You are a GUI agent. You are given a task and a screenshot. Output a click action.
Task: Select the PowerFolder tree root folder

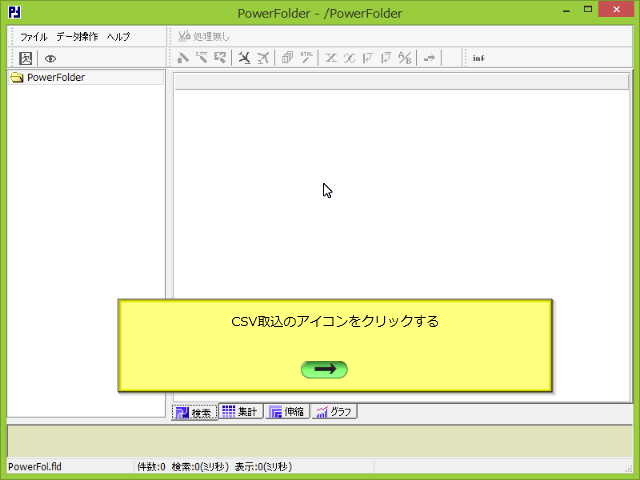coord(56,77)
